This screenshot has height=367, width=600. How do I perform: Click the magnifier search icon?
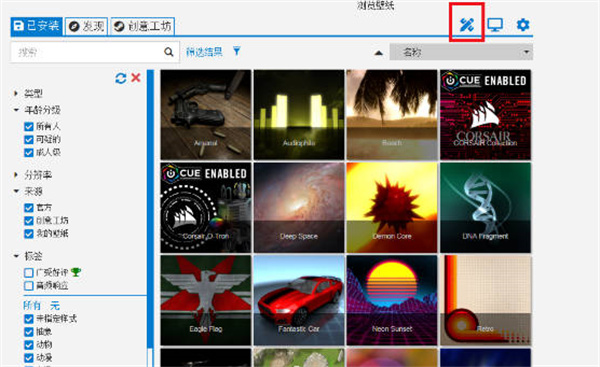(168, 52)
